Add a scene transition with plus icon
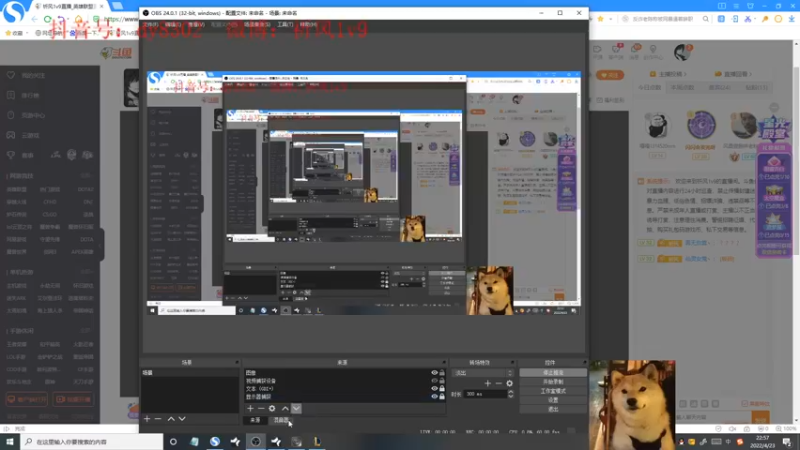Screen dimensions: 800x450 coord(488,383)
